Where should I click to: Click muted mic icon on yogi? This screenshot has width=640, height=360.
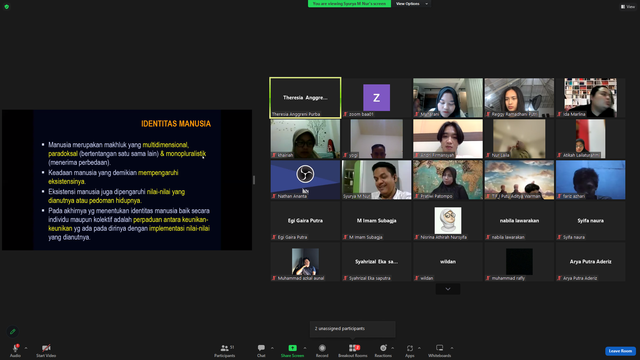coord(345,156)
